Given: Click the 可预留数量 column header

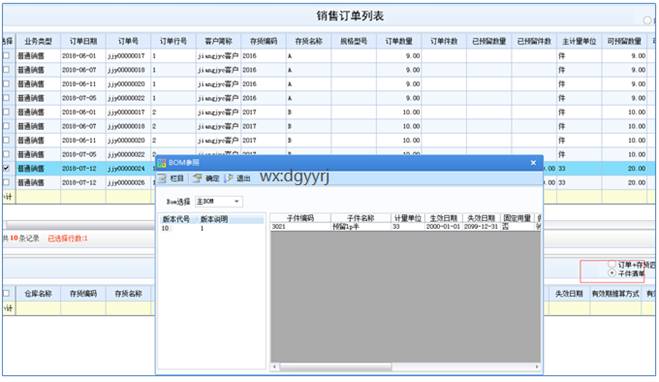Looking at the screenshot, I should pos(624,41).
